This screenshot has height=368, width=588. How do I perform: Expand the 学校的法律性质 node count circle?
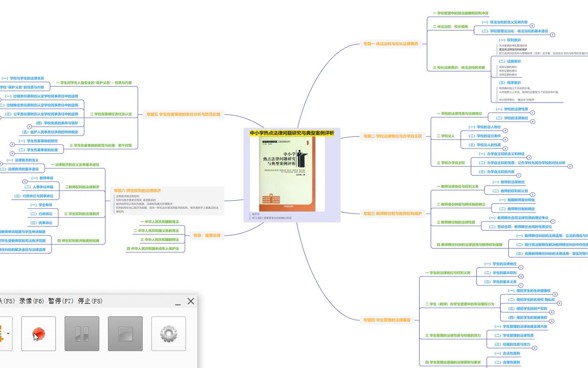[x=532, y=113]
